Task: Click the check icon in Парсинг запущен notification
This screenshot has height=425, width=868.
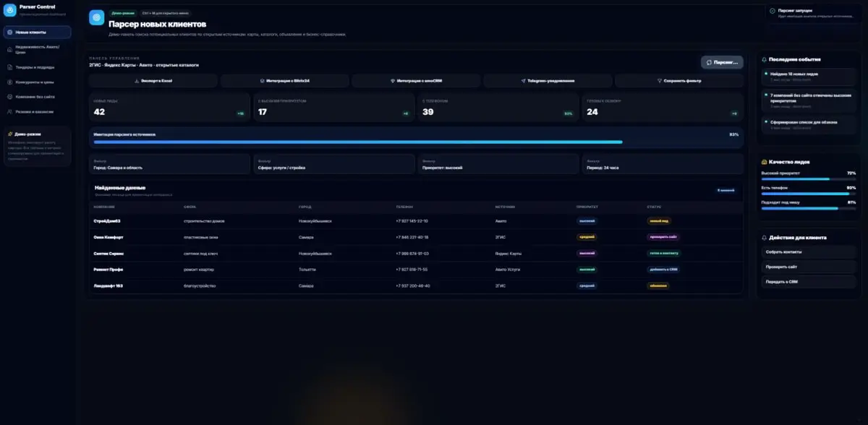Action: (773, 11)
